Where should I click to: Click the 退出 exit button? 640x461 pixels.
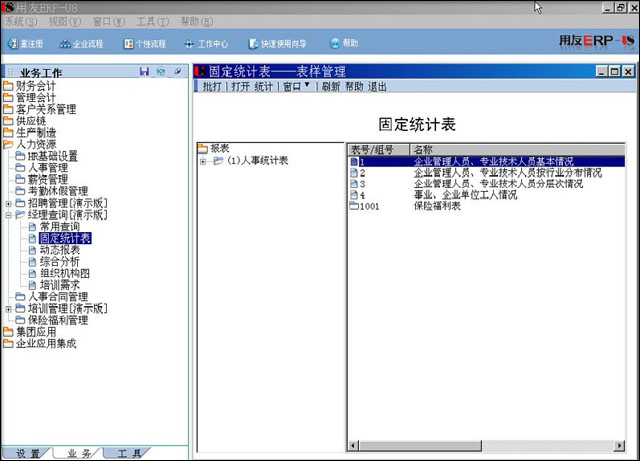(377, 86)
